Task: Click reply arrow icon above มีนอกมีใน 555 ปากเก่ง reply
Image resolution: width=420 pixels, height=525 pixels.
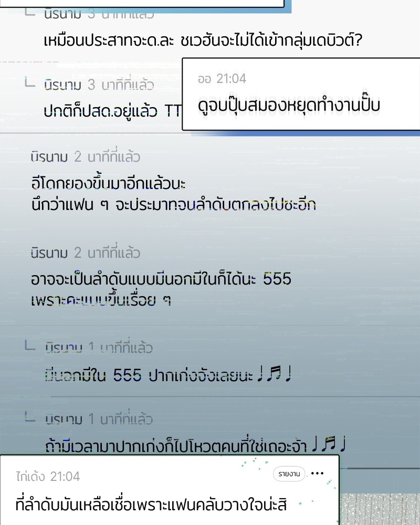Action: pos(30,345)
